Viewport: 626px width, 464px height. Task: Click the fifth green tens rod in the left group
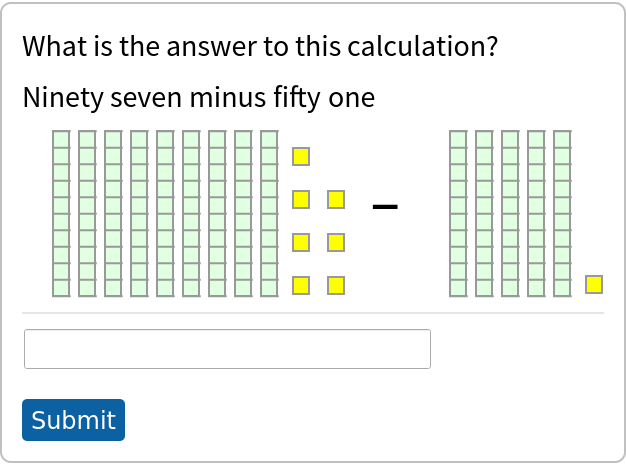pos(165,213)
